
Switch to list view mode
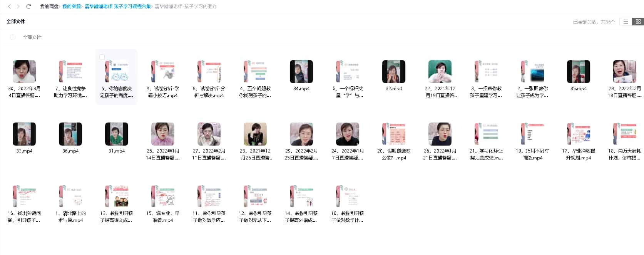[x=626, y=22]
